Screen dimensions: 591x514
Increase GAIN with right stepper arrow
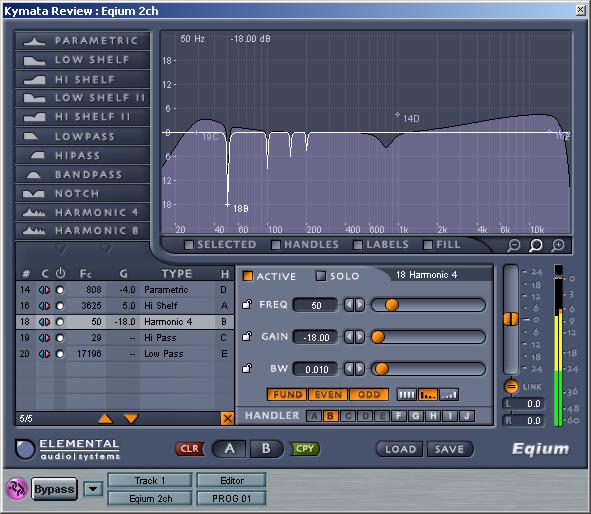click(x=360, y=337)
